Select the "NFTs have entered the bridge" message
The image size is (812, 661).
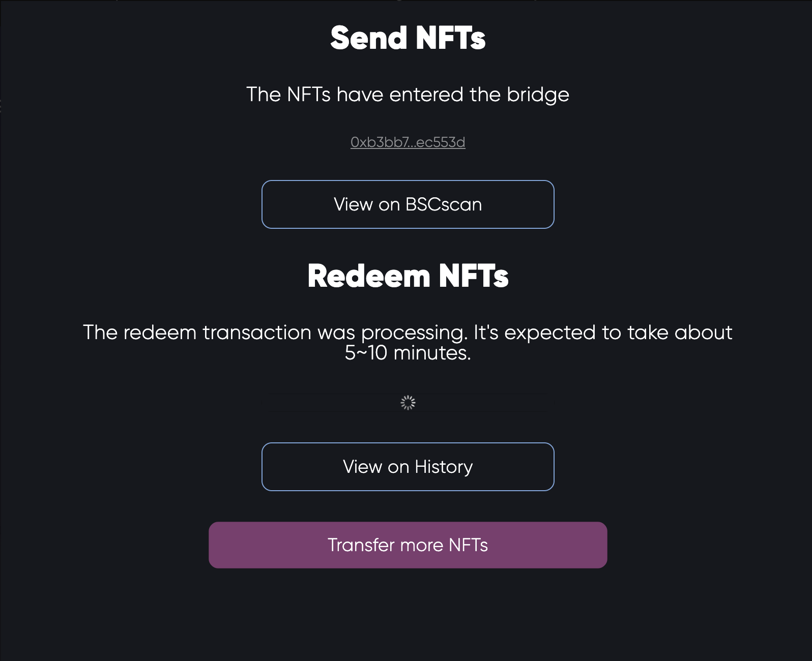tap(408, 95)
